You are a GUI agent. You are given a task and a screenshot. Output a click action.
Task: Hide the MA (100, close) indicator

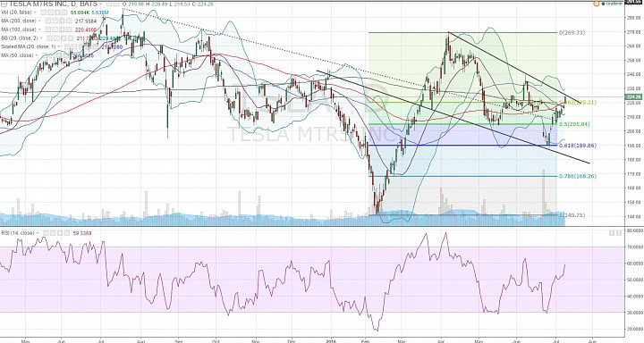pyautogui.click(x=48, y=29)
